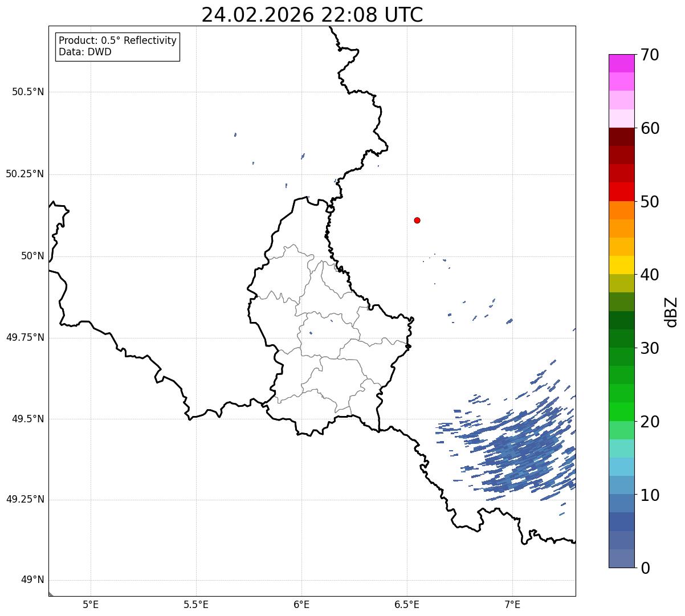Click the light blue colorbar segment near 13
This screenshot has height=616, width=685.
(x=622, y=467)
